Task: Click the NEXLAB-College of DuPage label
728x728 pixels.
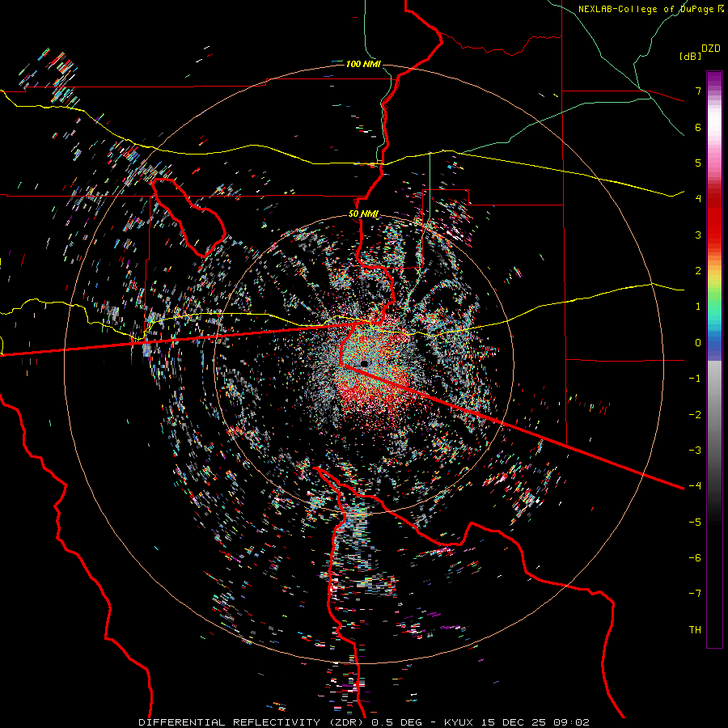Action: coord(650,9)
